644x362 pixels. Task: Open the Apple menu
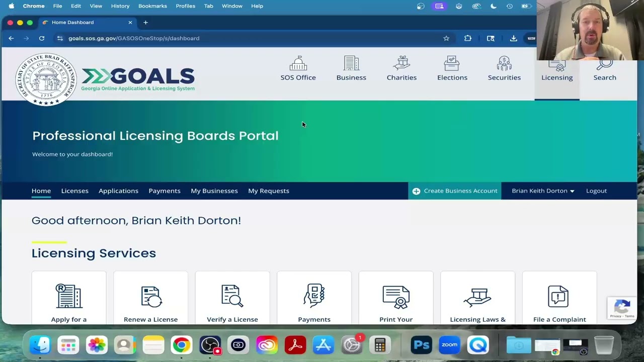[x=11, y=6]
